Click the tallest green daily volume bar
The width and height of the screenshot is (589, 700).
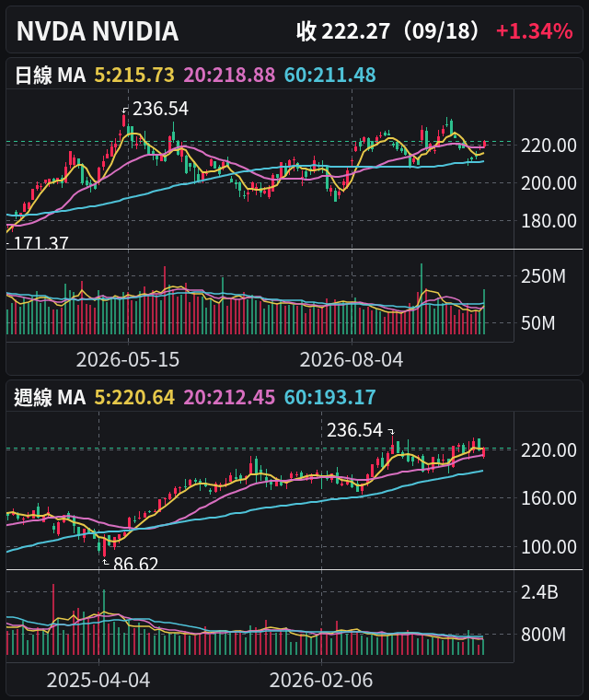pyautogui.click(x=422, y=299)
